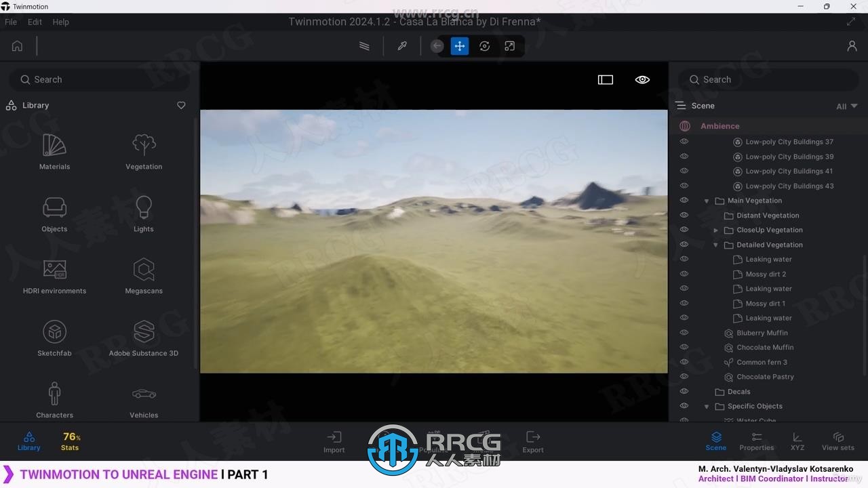The height and width of the screenshot is (488, 868).
Task: Open the Megascans library category
Action: point(144,277)
